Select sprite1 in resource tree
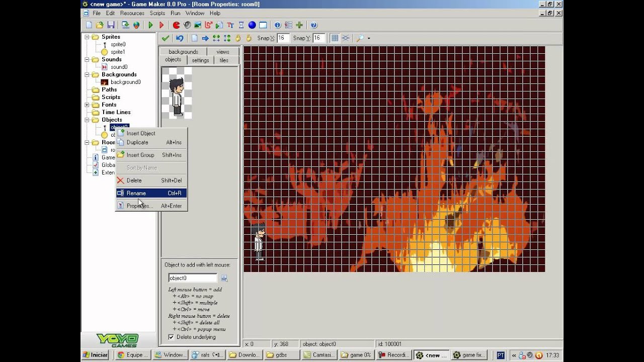 click(x=118, y=52)
